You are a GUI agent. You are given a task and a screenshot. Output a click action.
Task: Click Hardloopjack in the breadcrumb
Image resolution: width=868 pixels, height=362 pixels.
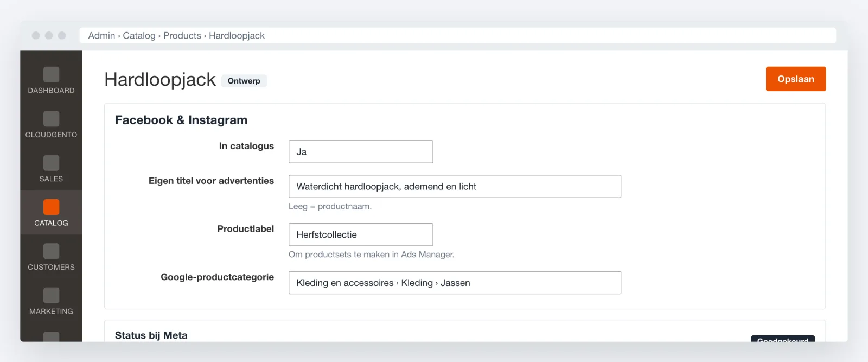(x=237, y=36)
